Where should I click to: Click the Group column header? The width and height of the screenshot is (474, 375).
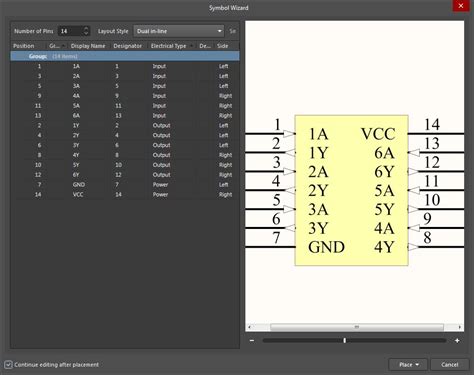click(x=54, y=46)
